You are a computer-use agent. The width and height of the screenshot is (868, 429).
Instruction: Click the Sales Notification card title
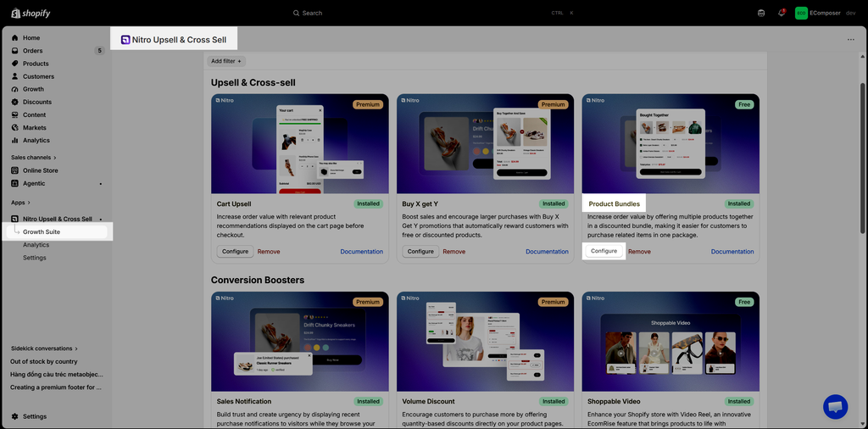click(244, 401)
